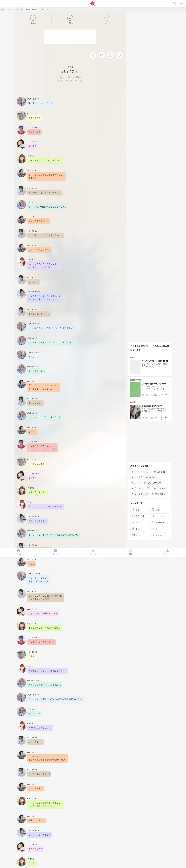Screen dimensions: 186x868
Task: Click the 人気のタグから探す heading
Action: point(139,466)
